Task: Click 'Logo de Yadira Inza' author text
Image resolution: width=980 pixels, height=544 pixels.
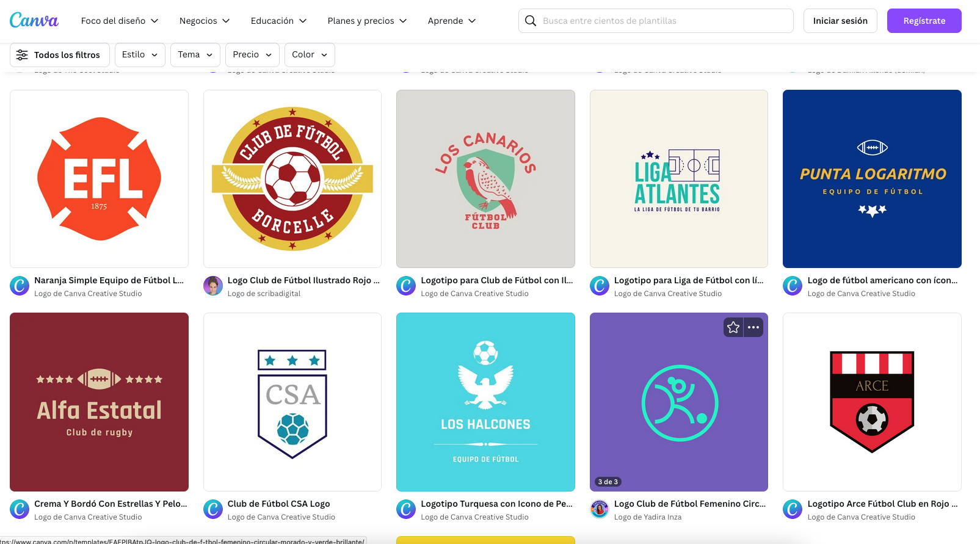Action: (648, 517)
